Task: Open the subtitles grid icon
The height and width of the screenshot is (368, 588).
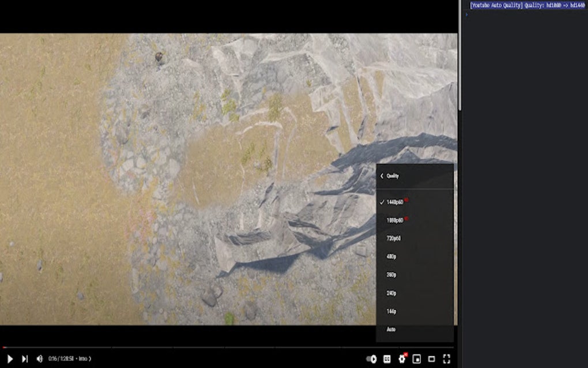Action: [387, 358]
